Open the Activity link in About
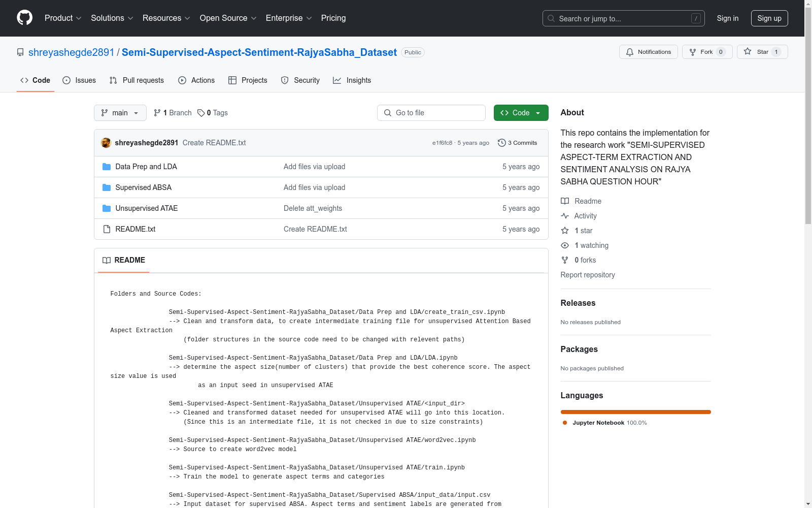 (579, 216)
